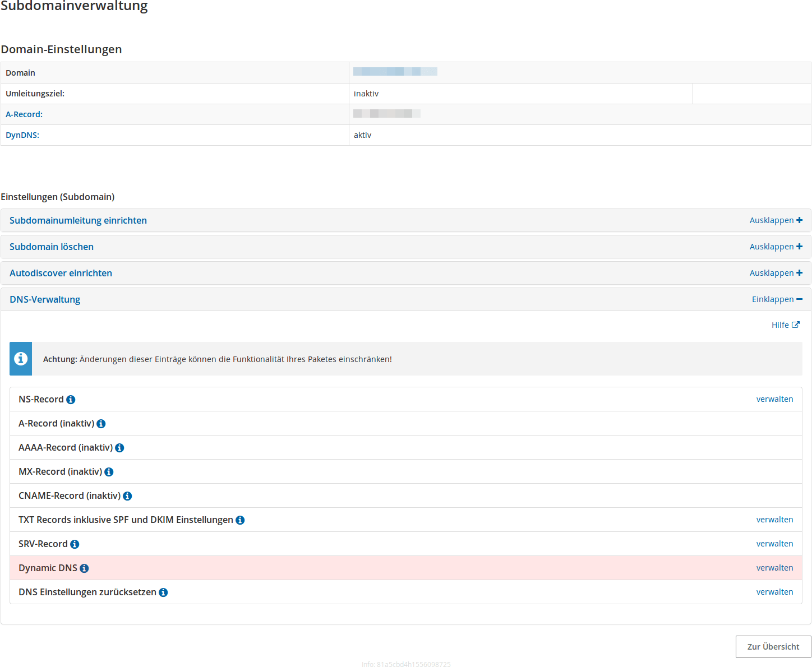This screenshot has width=812, height=667.
Task: Click info icon next to NS-Record
Action: coord(71,400)
